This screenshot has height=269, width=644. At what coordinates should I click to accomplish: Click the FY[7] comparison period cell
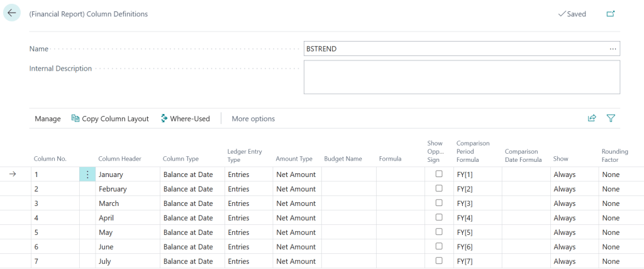478,261
